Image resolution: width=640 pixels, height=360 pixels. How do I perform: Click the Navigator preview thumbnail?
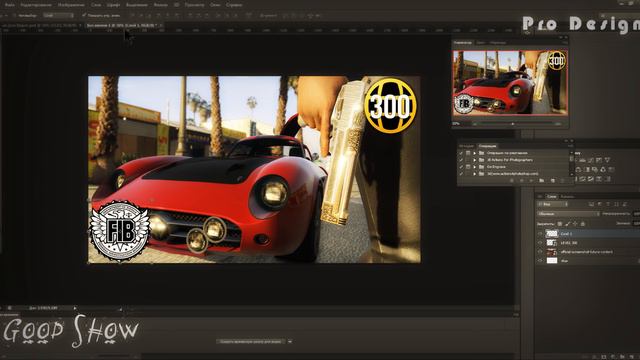510,82
